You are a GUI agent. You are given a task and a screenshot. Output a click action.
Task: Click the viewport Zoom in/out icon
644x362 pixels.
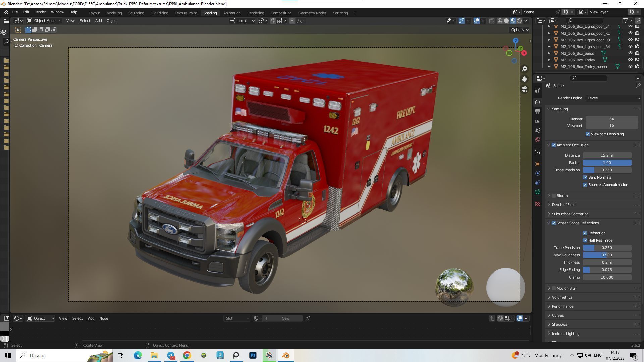pyautogui.click(x=524, y=69)
